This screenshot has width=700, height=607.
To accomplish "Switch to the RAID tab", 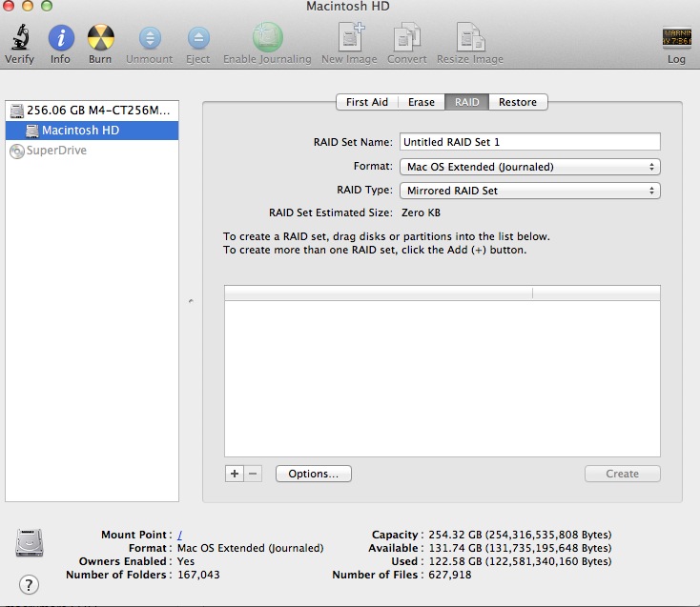I will click(x=467, y=102).
